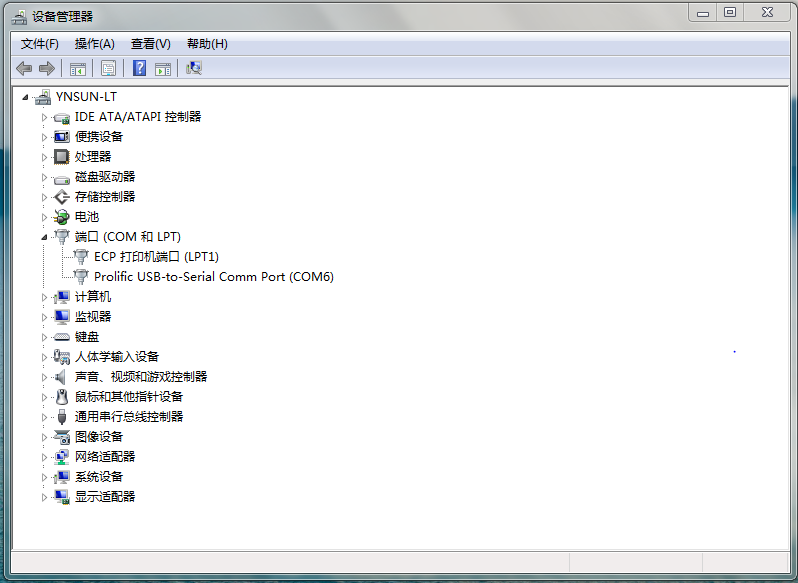798x583 pixels.
Task: Click the 图像设备 camera icon
Action: click(x=62, y=437)
